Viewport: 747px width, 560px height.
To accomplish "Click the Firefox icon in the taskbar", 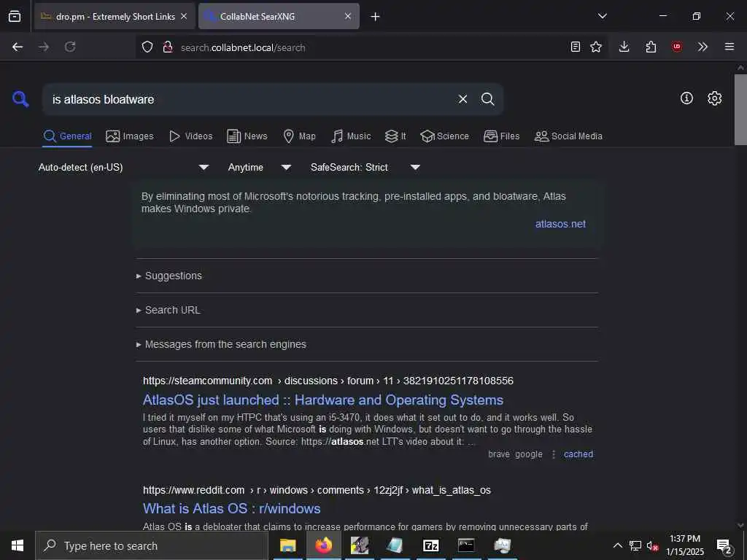I will pyautogui.click(x=323, y=545).
